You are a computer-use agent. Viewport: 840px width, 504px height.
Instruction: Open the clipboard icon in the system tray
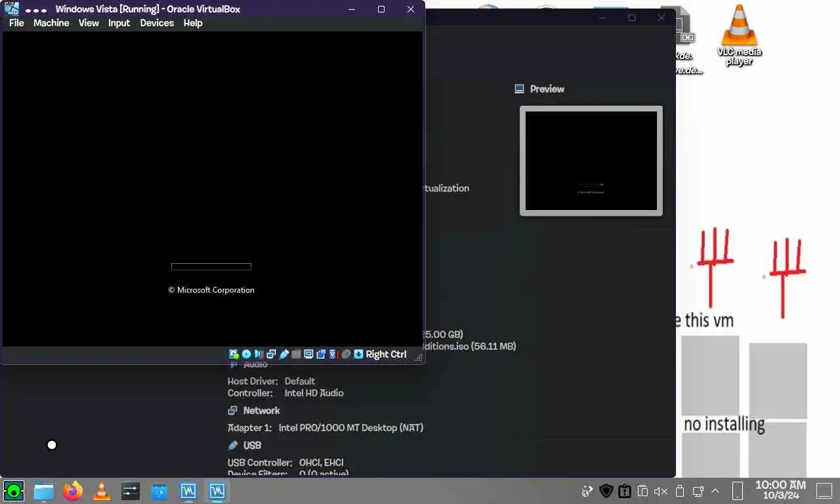642,491
